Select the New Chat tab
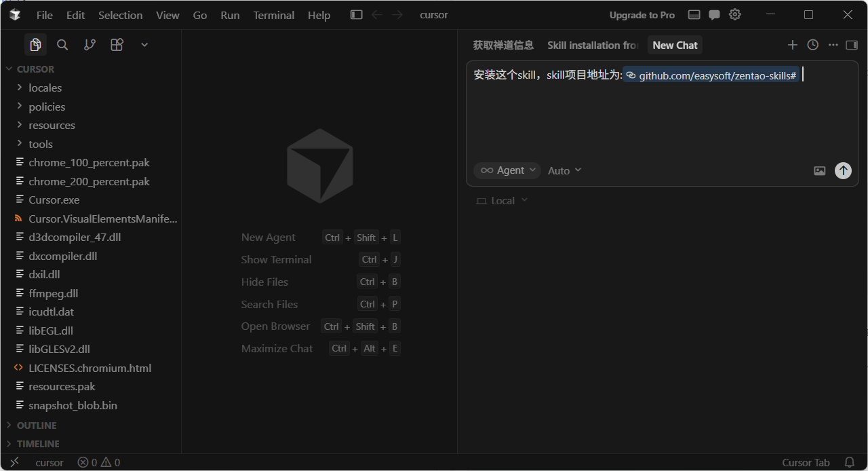The width and height of the screenshot is (868, 471). point(675,45)
